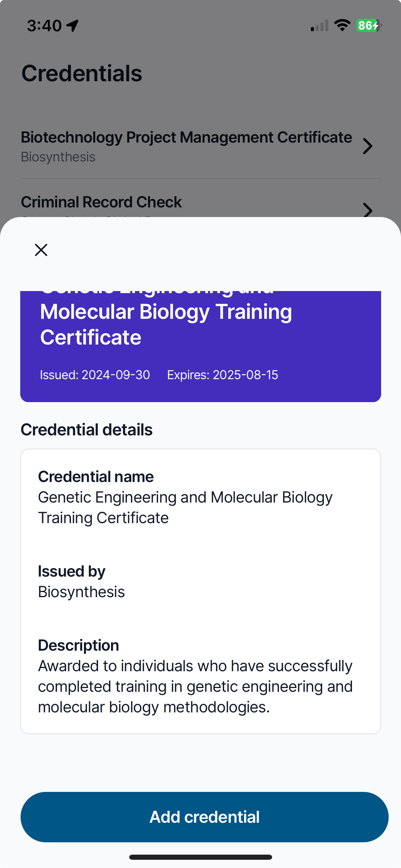
Task: Select the Credential name value text
Action: [x=185, y=507]
